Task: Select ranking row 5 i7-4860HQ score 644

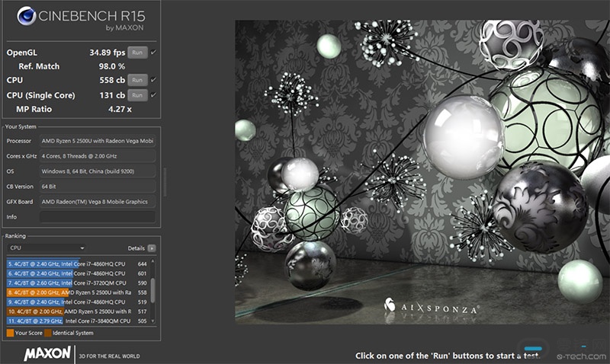Action: coord(78,263)
